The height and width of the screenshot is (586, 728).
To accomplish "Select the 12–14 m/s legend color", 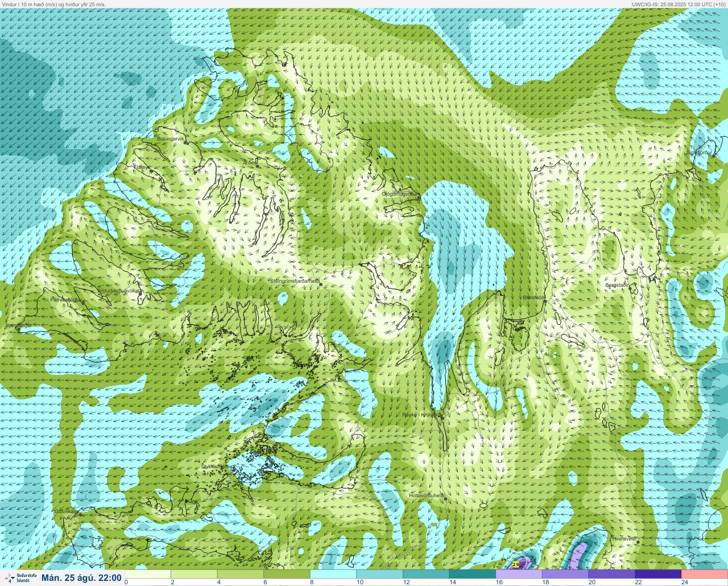I will click(x=427, y=573).
